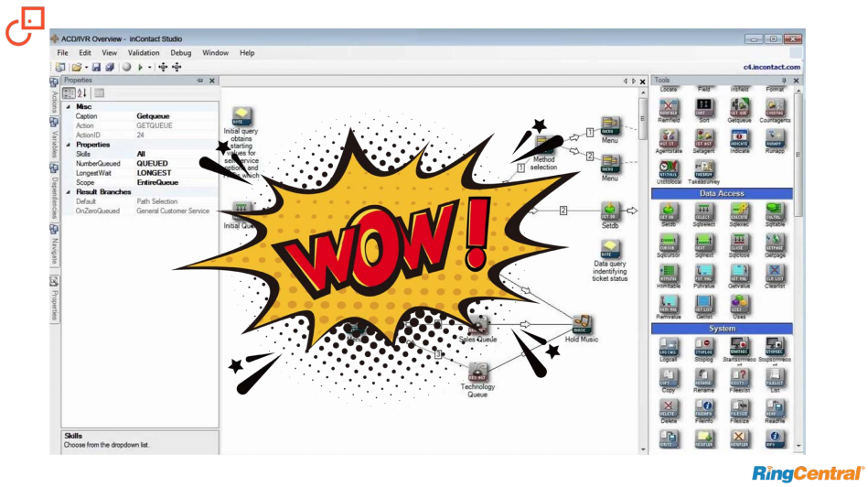Click the Agentstate tool icon
The image size is (868, 487).
pos(669,138)
